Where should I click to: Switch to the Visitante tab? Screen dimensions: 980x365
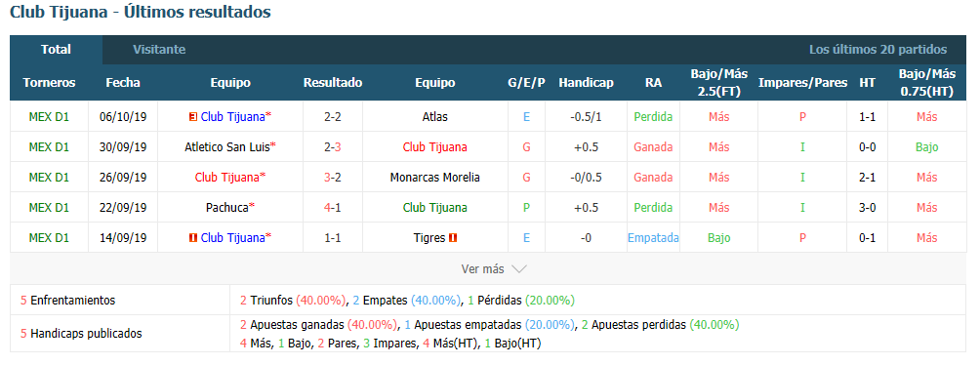(159, 50)
